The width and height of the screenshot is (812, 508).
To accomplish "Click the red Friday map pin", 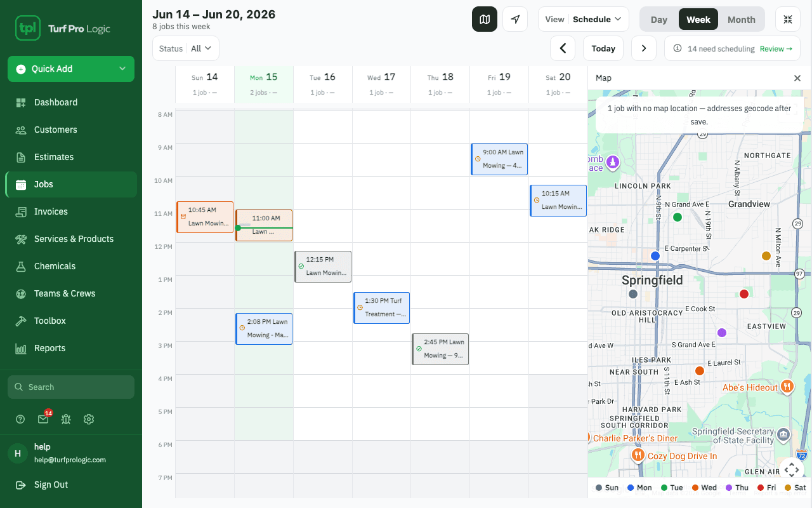I will coord(744,294).
